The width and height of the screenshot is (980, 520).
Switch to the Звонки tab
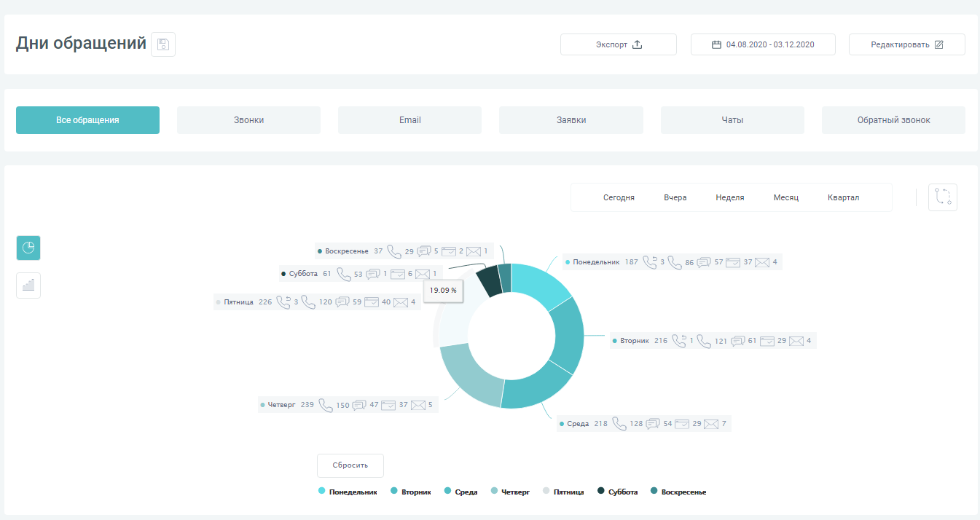point(248,120)
